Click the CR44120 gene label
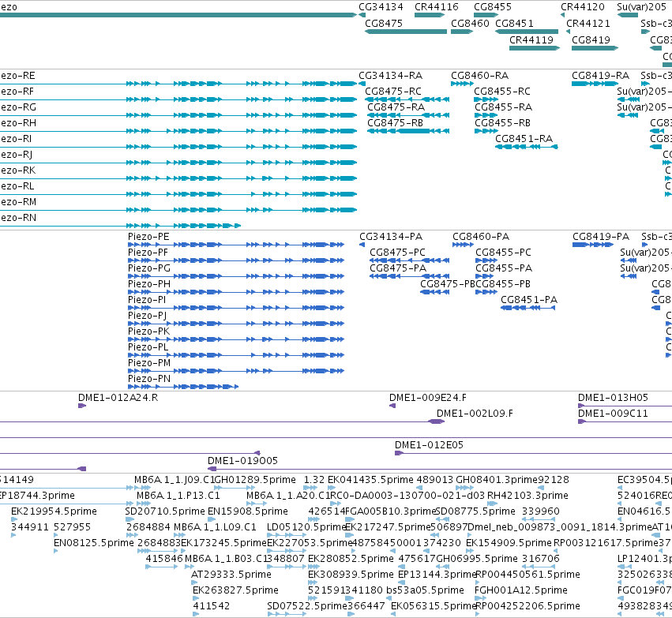672x618 pixels. (583, 7)
